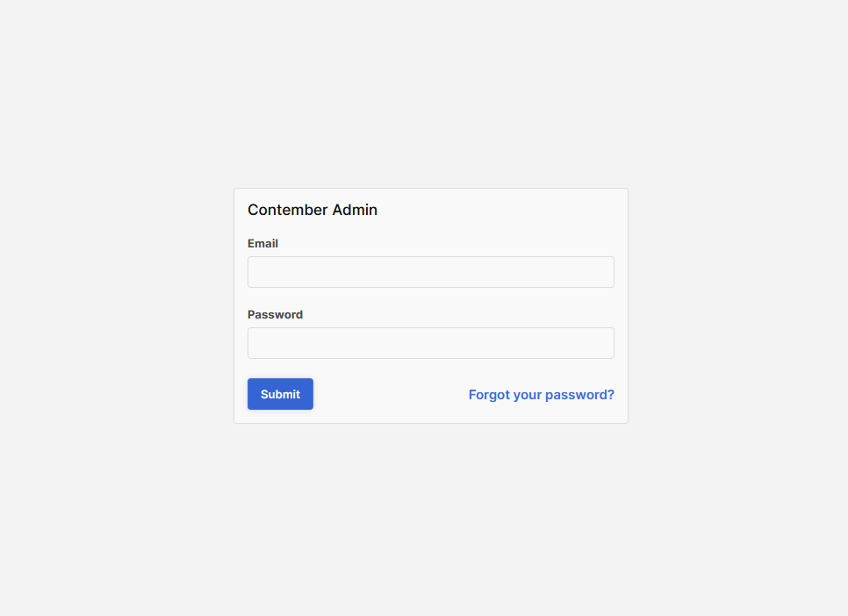Click the word Forgot in the blue link
The width and height of the screenshot is (848, 616).
[489, 395]
